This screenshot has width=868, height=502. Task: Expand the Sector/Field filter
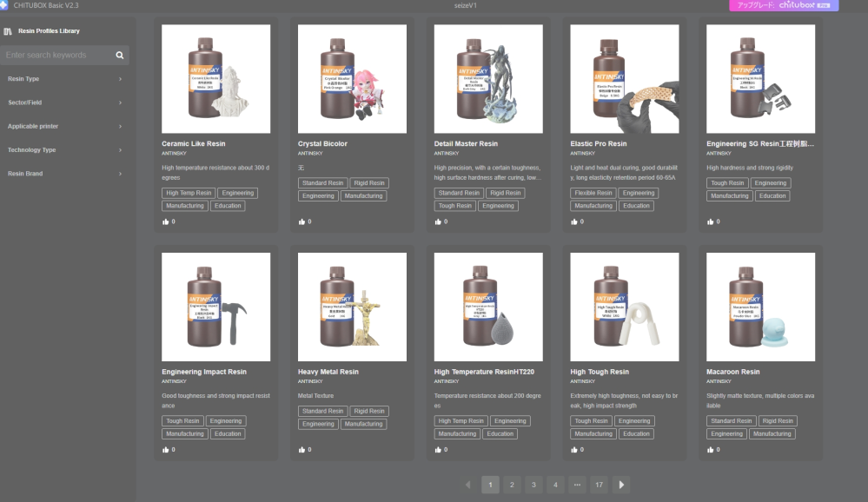coord(65,103)
